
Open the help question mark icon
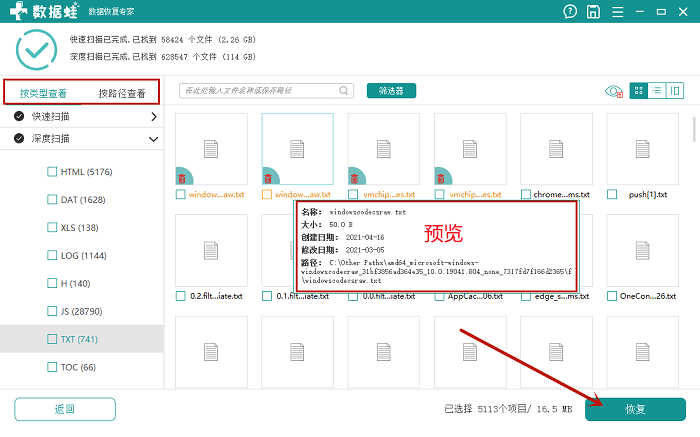coord(570,12)
